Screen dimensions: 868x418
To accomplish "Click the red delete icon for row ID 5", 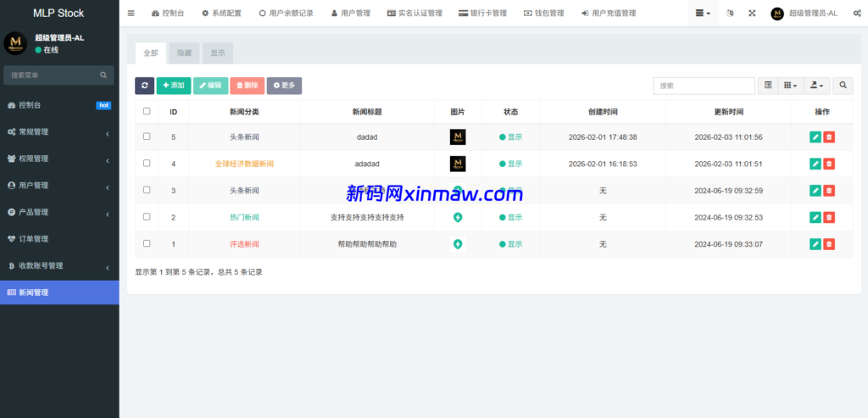I will click(x=829, y=137).
